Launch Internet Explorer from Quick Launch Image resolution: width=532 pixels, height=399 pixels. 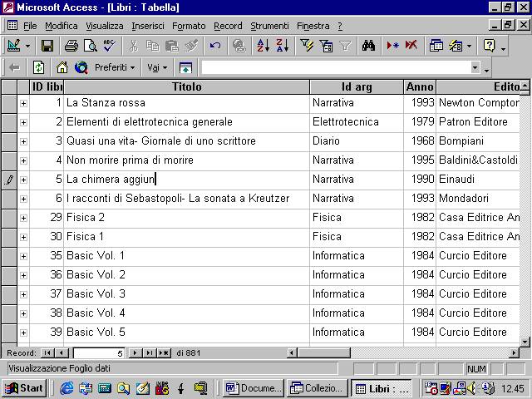66,388
